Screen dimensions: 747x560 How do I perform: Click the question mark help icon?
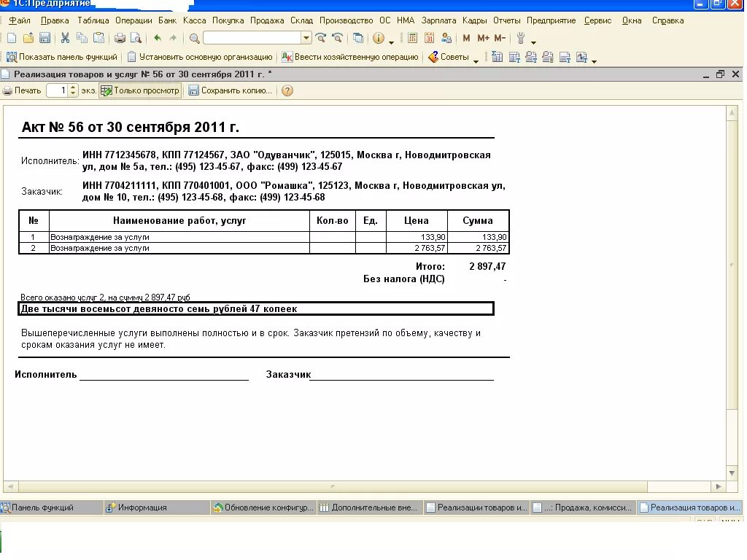tap(287, 90)
